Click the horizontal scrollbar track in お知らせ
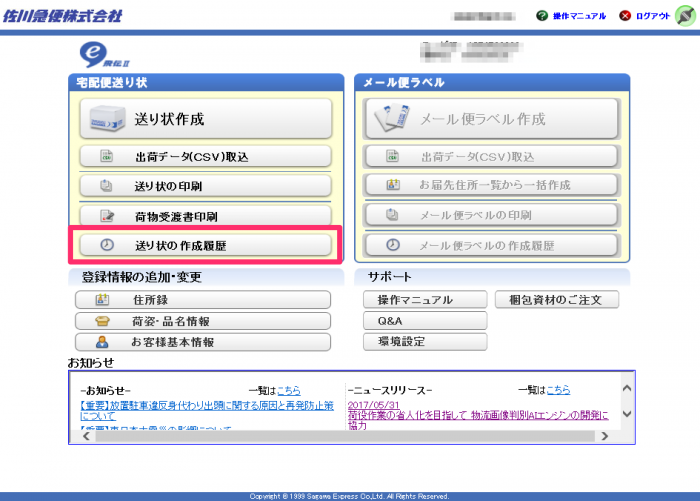This screenshot has width=700, height=501. pyautogui.click(x=345, y=436)
